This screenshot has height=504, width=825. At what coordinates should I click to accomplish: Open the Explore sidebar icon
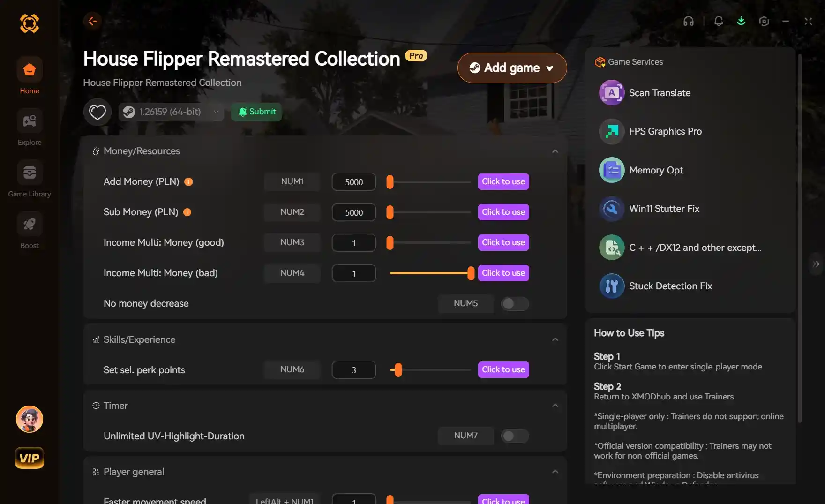(x=29, y=121)
